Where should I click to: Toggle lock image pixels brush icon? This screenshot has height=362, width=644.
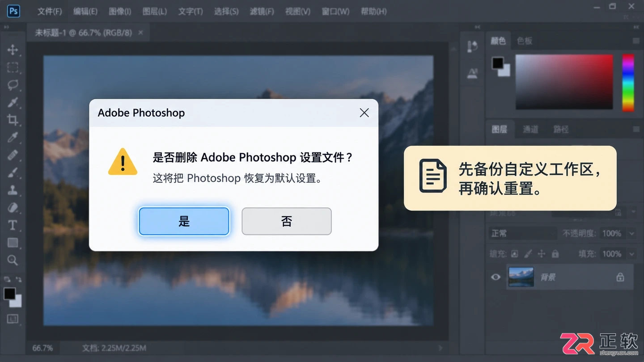[528, 254]
